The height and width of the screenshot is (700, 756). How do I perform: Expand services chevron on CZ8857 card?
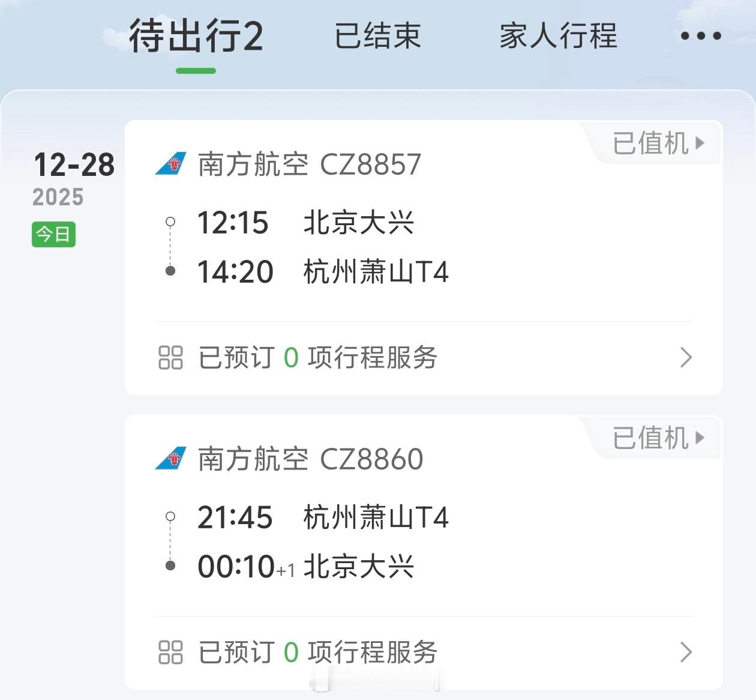click(x=686, y=357)
